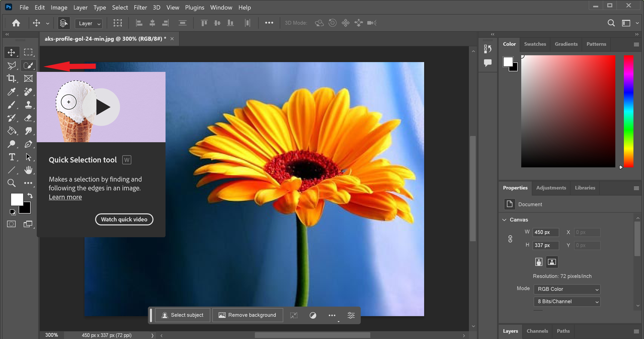This screenshot has width=644, height=339.
Task: Click the Learn more link
Action: pos(65,197)
